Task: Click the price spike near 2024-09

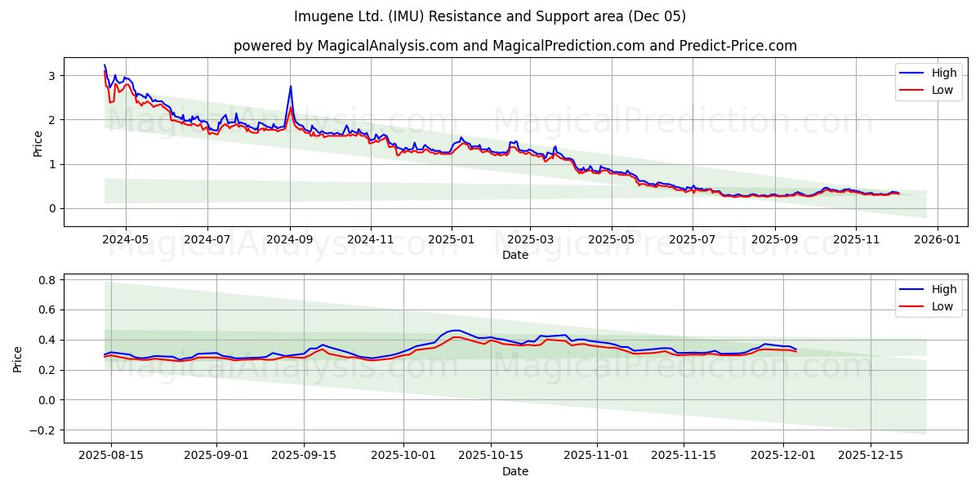Action: (x=291, y=86)
